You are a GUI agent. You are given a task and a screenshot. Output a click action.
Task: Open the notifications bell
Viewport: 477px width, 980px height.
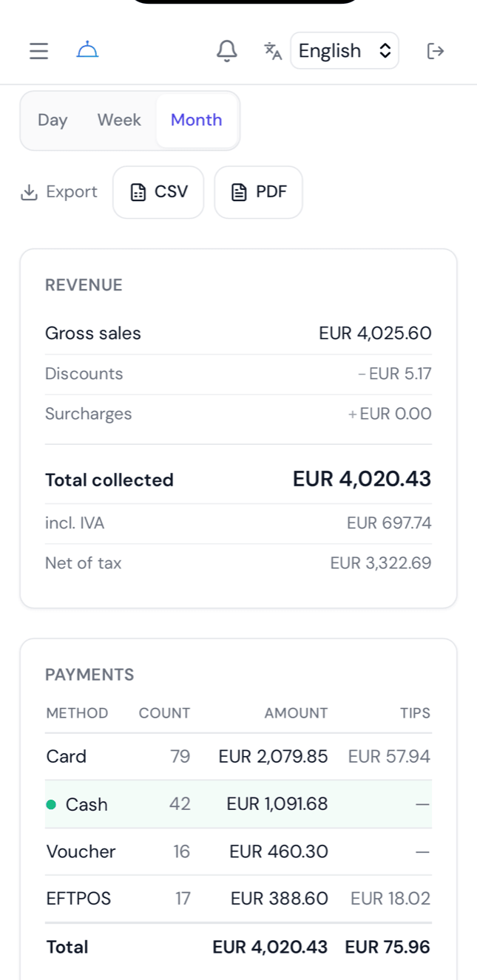click(227, 50)
